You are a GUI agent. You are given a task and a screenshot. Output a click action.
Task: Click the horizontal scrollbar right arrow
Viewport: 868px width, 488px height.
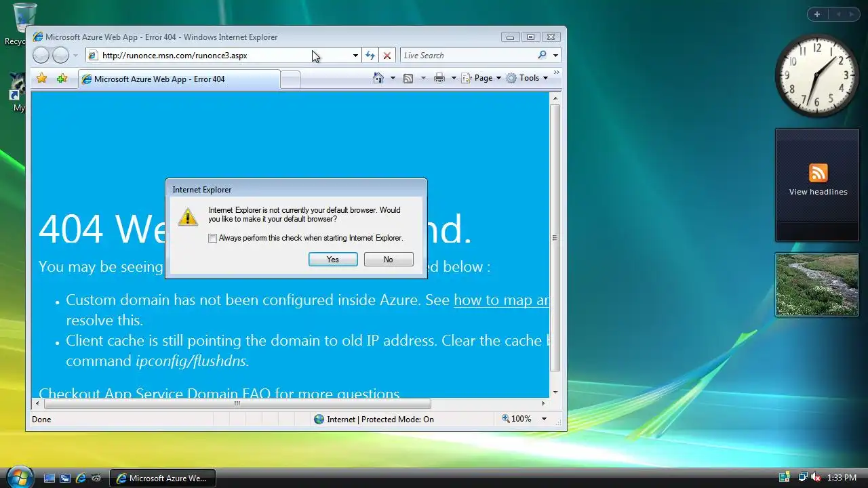(x=543, y=403)
